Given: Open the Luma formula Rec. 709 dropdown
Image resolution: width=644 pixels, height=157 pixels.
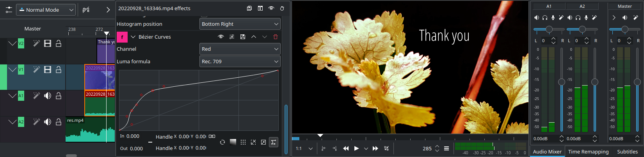Looking at the screenshot, I should pos(240,62).
